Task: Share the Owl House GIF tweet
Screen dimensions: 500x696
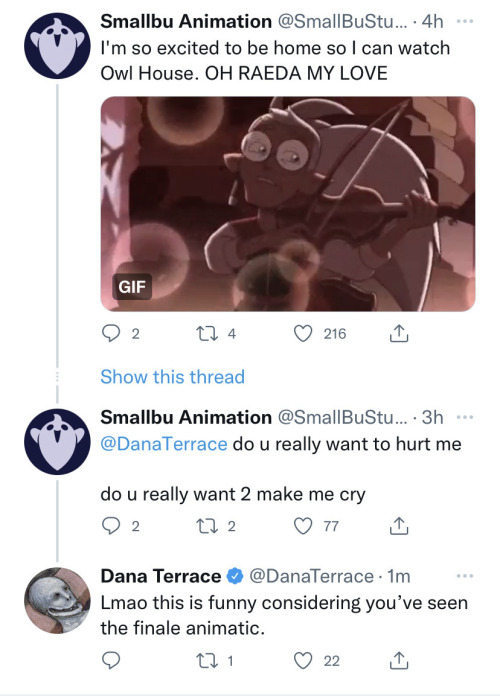Action: (399, 333)
